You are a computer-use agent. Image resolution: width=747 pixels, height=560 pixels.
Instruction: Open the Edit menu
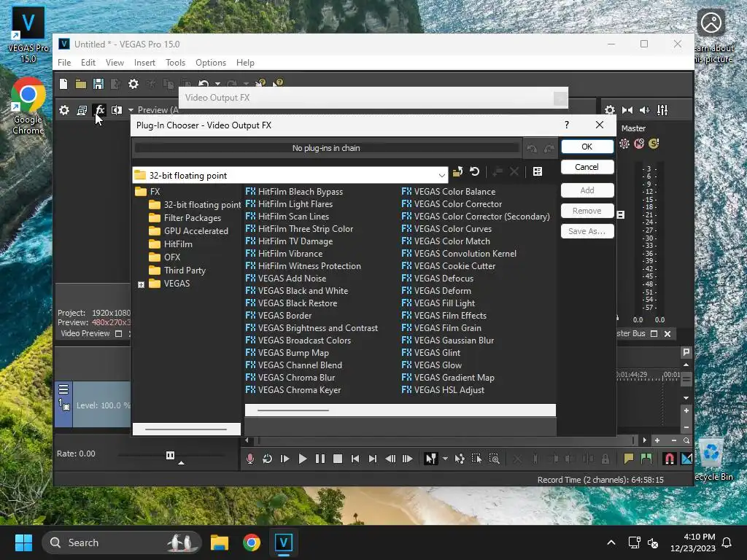tap(88, 63)
